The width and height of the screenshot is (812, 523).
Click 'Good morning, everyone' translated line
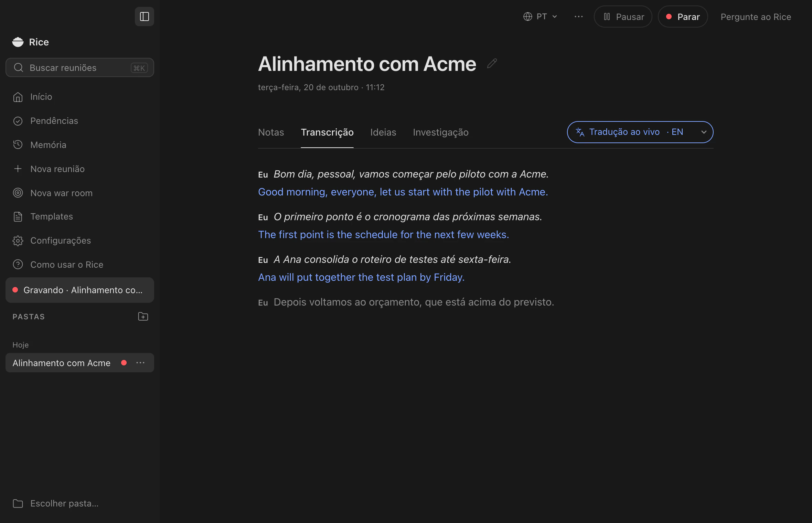[x=403, y=192]
